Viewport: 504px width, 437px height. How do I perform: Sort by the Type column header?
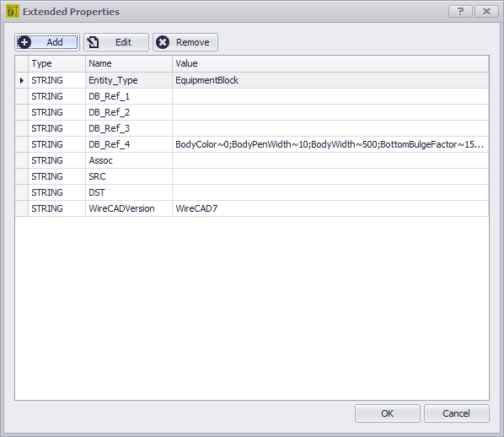point(57,63)
